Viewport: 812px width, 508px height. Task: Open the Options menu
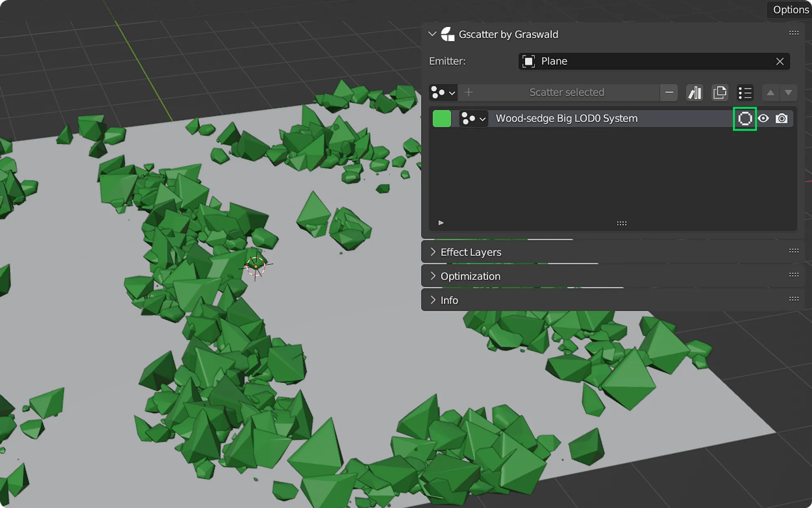(790, 10)
